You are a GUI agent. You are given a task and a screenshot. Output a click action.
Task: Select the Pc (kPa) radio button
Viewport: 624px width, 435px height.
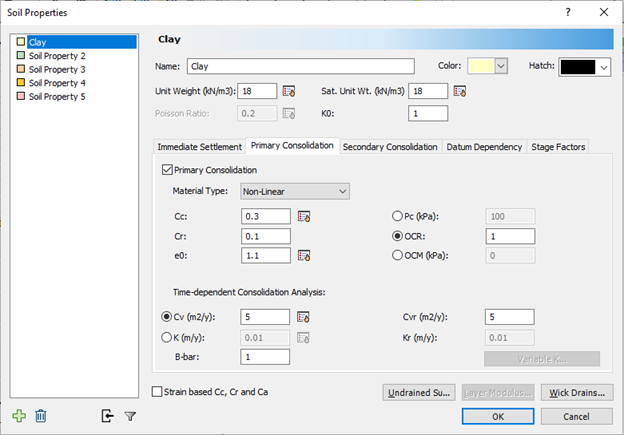click(397, 216)
